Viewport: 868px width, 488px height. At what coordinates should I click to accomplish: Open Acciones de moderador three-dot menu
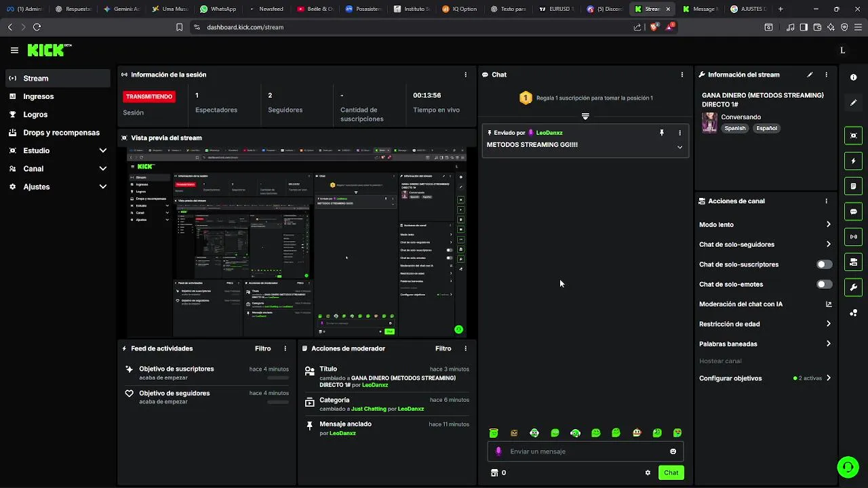(x=465, y=348)
